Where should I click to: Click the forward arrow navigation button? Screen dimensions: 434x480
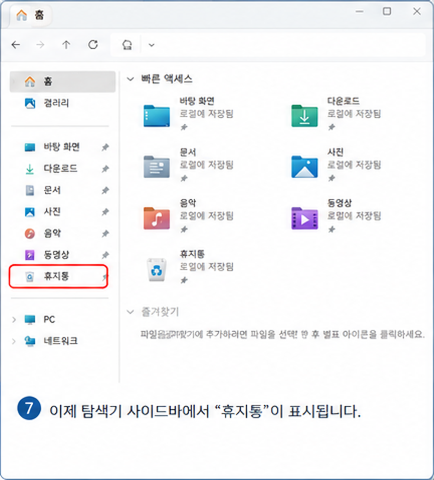click(40, 45)
